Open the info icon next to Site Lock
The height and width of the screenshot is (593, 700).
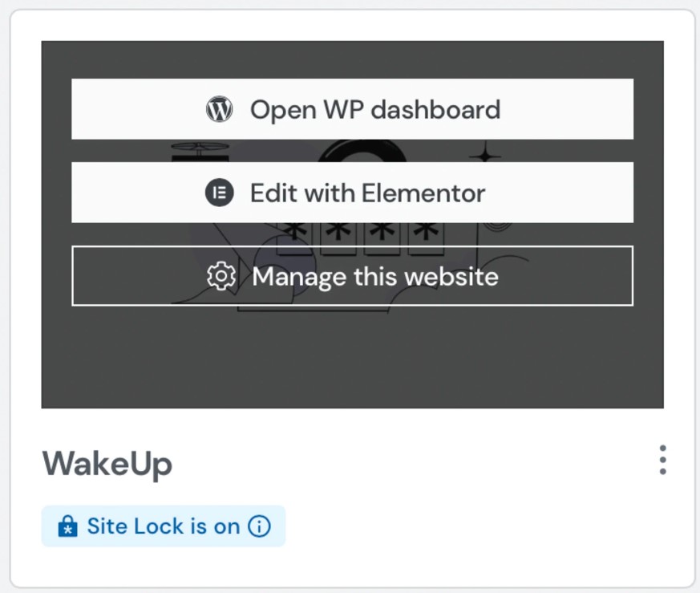(259, 526)
